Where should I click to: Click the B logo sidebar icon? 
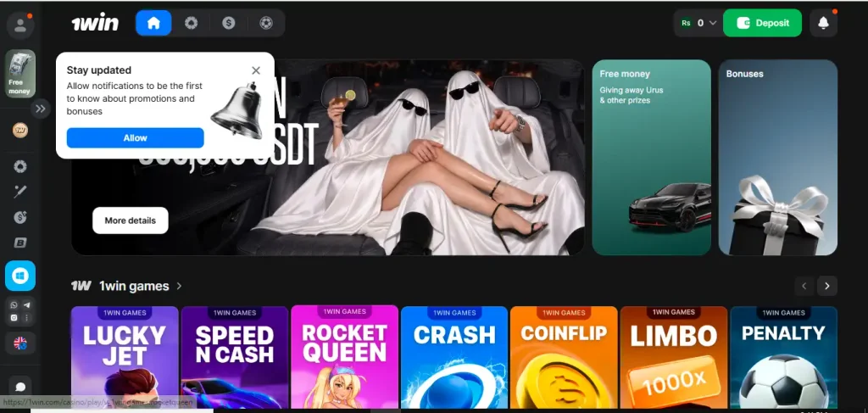click(x=20, y=243)
